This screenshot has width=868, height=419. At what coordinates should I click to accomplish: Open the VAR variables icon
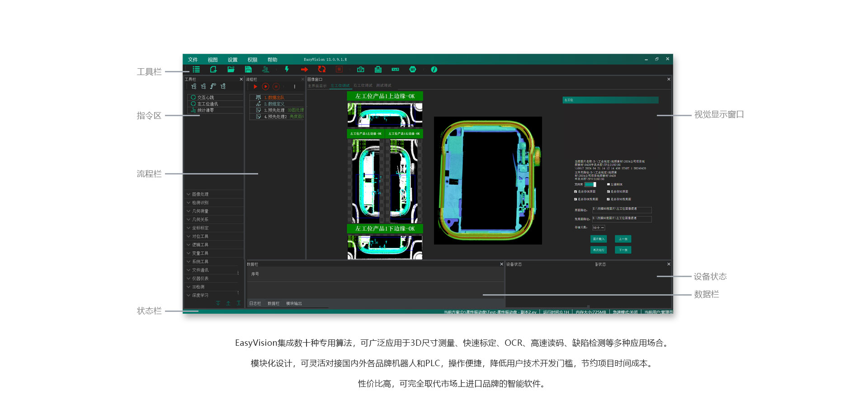396,69
